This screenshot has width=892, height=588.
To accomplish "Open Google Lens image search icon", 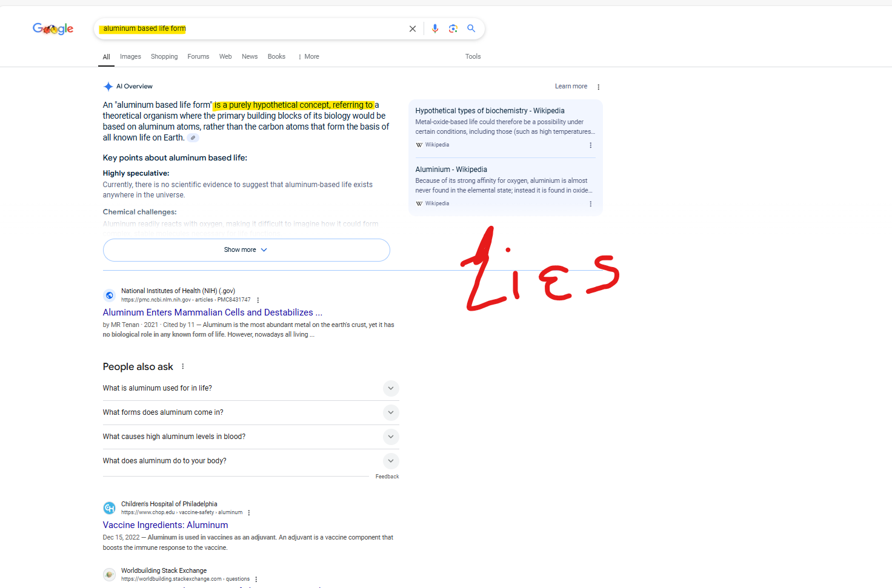I will pos(453,28).
